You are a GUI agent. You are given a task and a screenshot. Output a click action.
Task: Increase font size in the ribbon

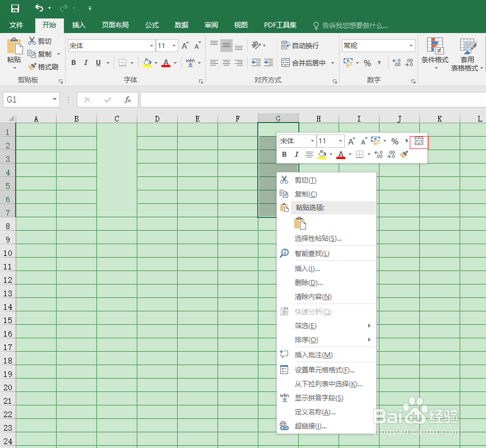tap(185, 46)
